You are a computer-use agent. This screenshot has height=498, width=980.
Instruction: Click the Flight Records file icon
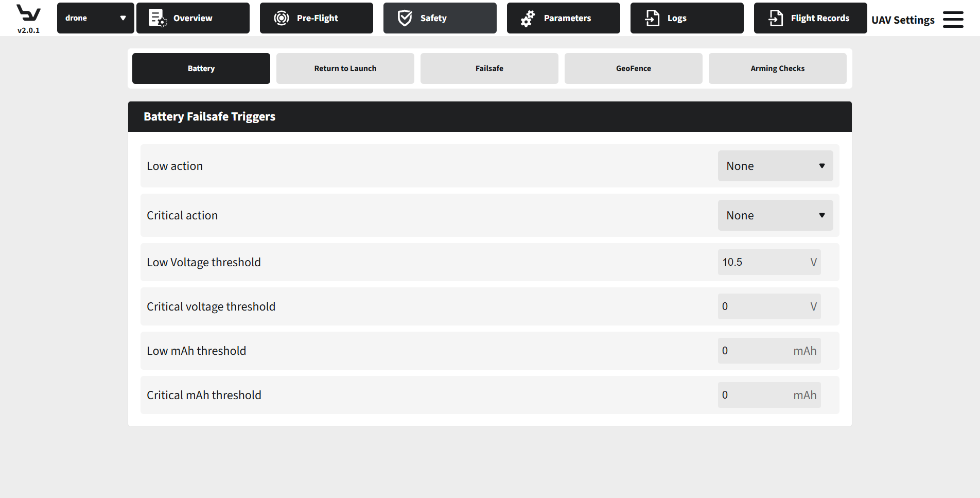(776, 18)
